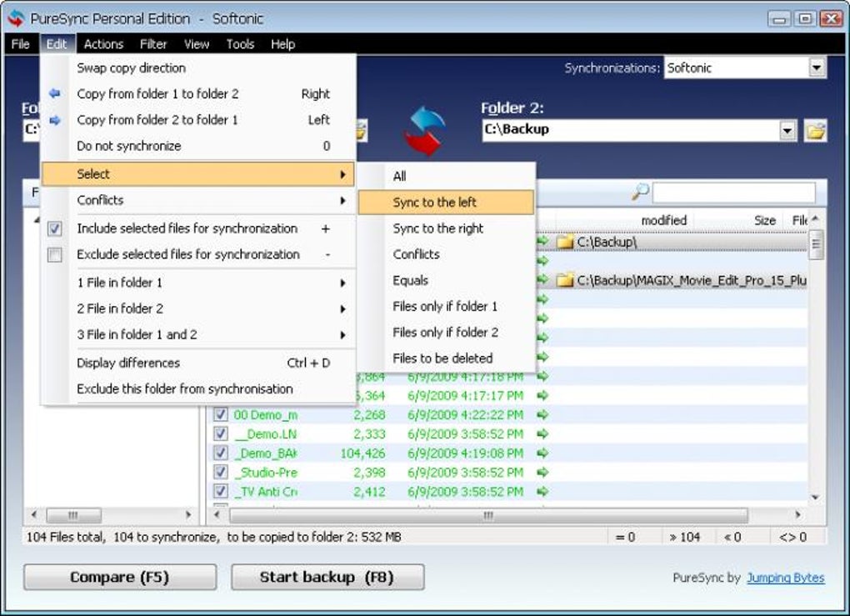Uncheck the _TV Anti Cr file checkbox
Image resolution: width=850 pixels, height=616 pixels.
pyautogui.click(x=220, y=492)
